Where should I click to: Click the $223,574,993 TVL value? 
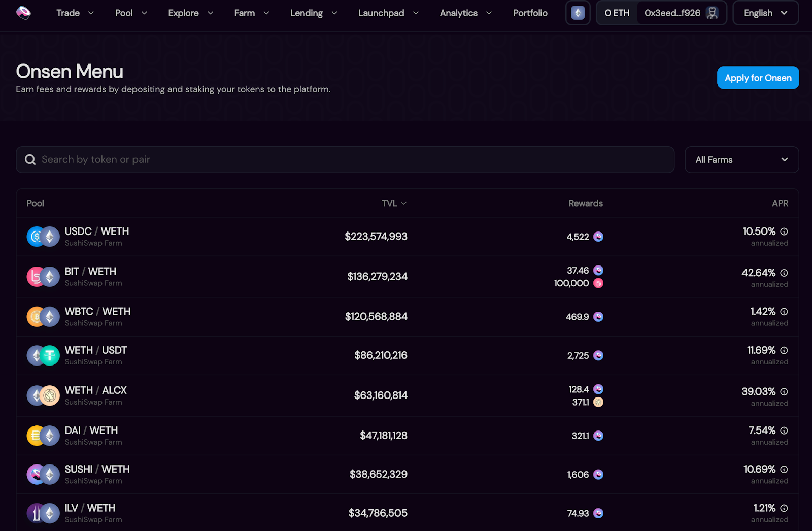(376, 237)
